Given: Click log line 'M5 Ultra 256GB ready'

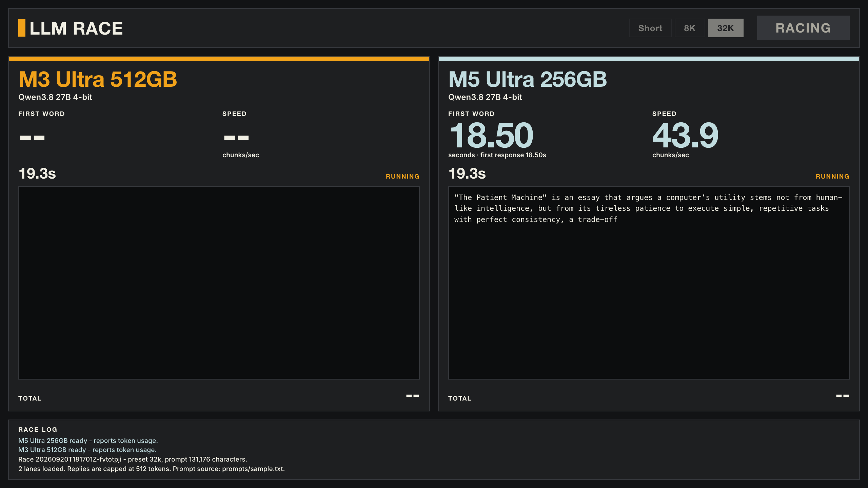Looking at the screenshot, I should click(x=88, y=441).
